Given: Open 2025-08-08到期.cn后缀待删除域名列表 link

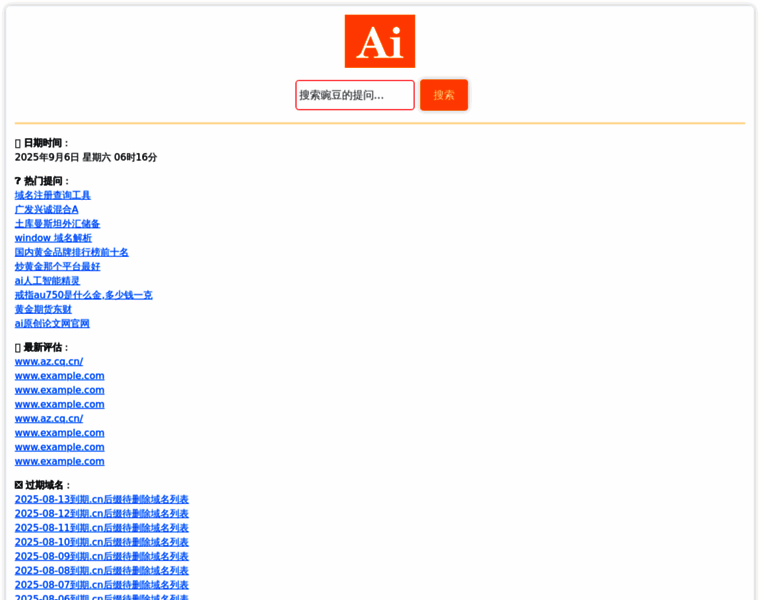Looking at the screenshot, I should [102, 570].
